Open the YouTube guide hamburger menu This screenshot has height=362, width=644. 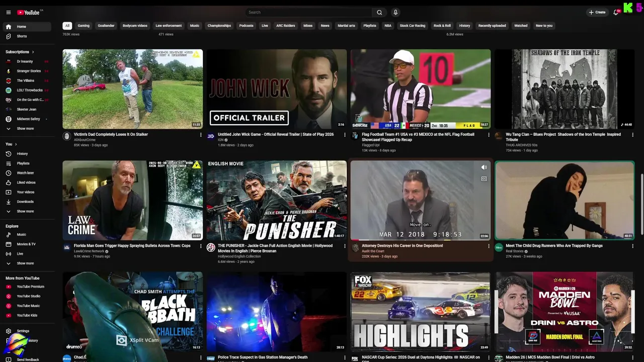tap(8, 12)
